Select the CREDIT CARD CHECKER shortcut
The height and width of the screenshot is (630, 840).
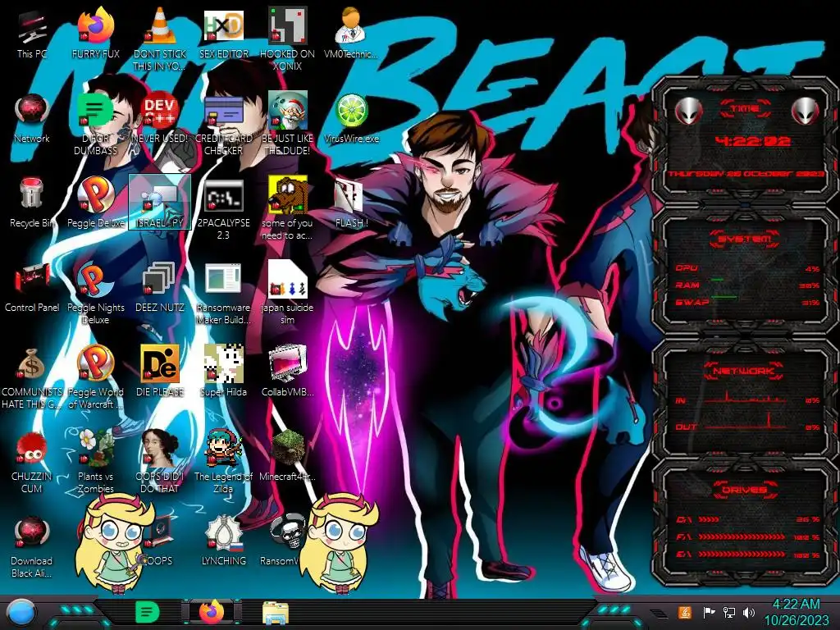tap(223, 125)
